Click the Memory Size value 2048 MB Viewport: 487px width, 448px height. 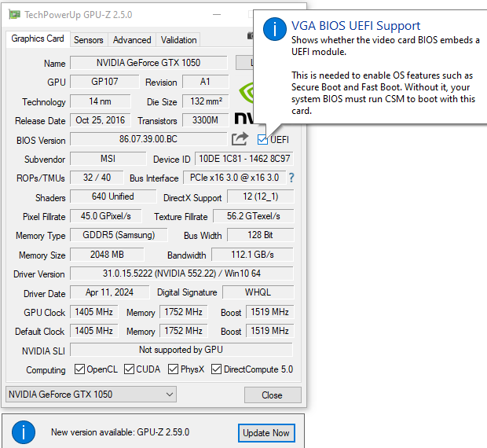107,255
